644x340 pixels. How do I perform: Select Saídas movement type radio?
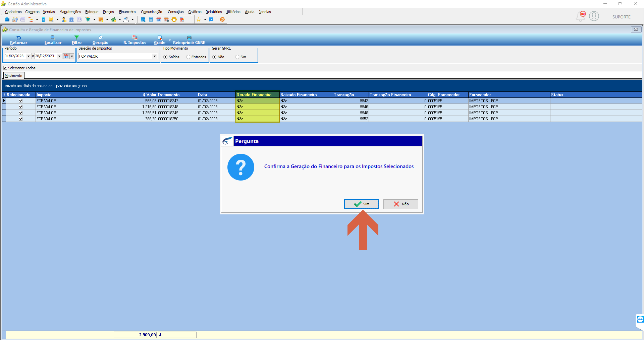point(165,57)
